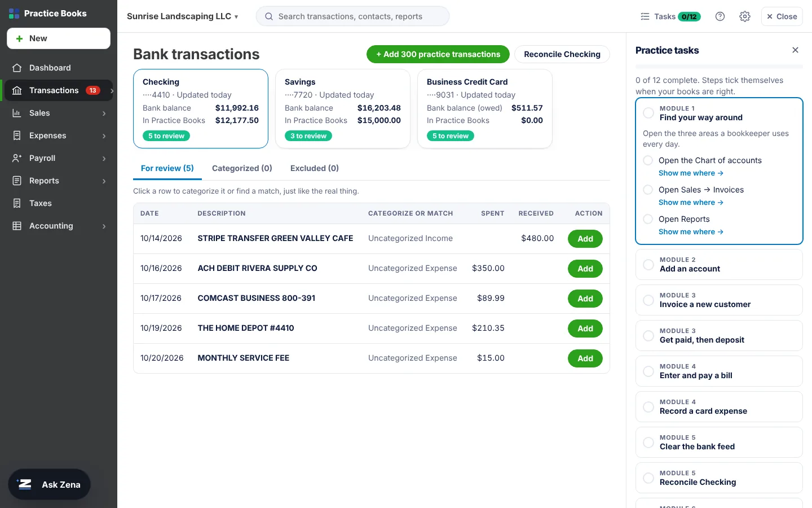Mark the Find your way around module circle
Viewport: 812px width, 508px height.
648,113
